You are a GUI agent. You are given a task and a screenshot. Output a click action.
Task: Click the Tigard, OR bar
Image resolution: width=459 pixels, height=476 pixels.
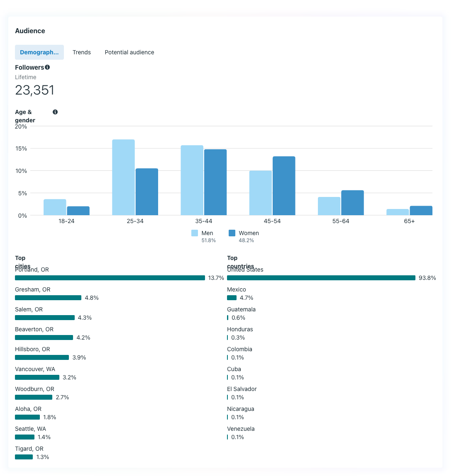(24, 457)
